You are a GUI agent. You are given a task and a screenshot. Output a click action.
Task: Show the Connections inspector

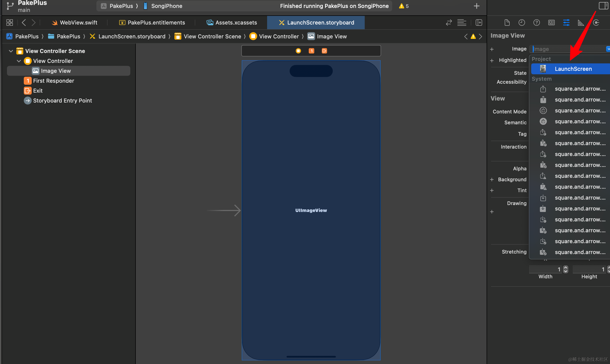[x=596, y=23]
